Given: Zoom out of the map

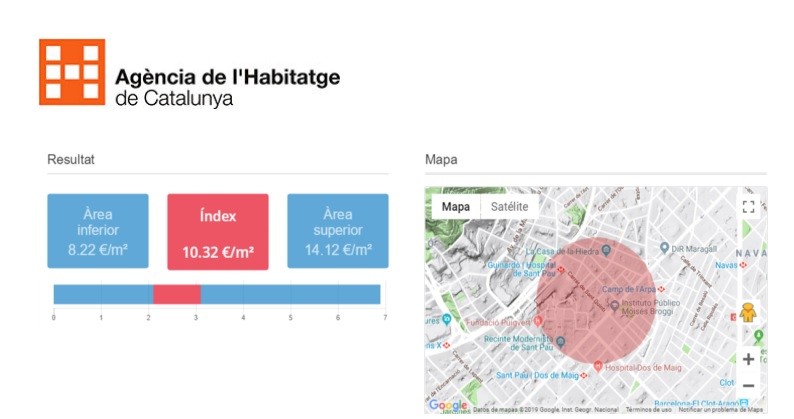Looking at the screenshot, I should (747, 385).
